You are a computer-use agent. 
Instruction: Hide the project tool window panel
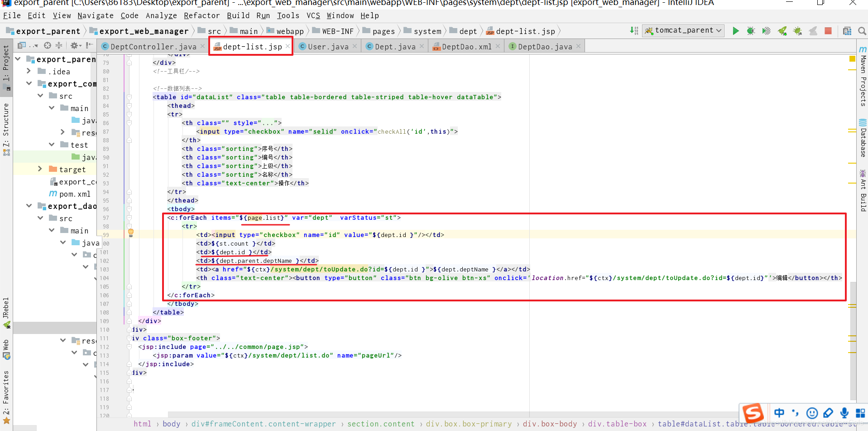coord(89,46)
